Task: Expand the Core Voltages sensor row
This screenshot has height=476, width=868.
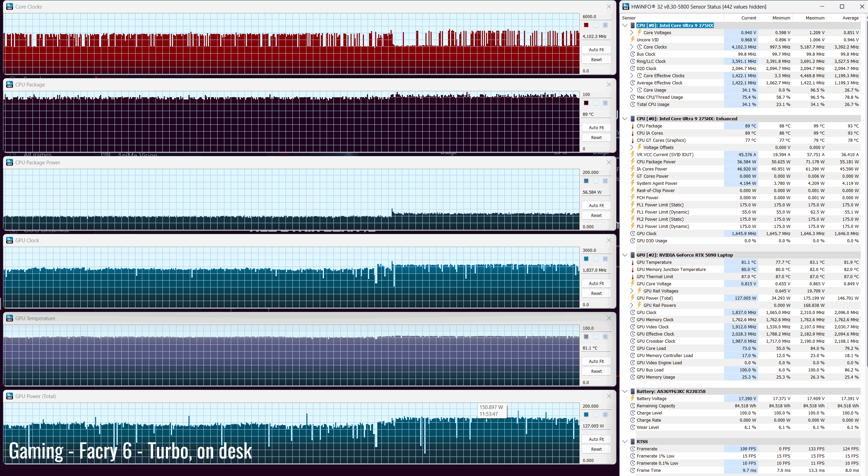Action: 632,32
